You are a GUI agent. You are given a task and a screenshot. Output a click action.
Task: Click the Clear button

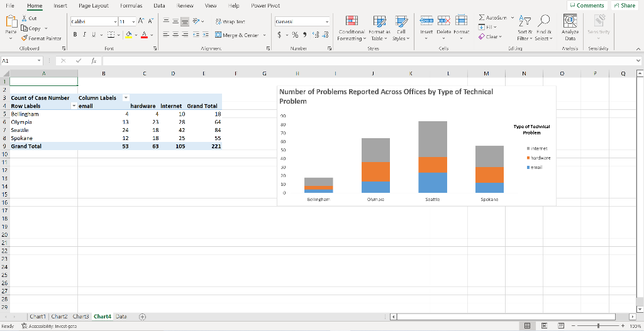tap(491, 36)
